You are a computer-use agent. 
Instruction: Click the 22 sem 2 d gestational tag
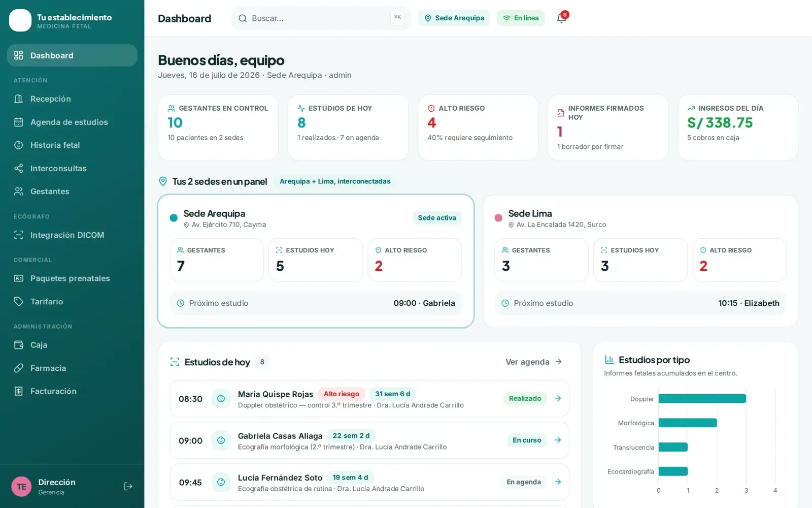[x=351, y=435]
